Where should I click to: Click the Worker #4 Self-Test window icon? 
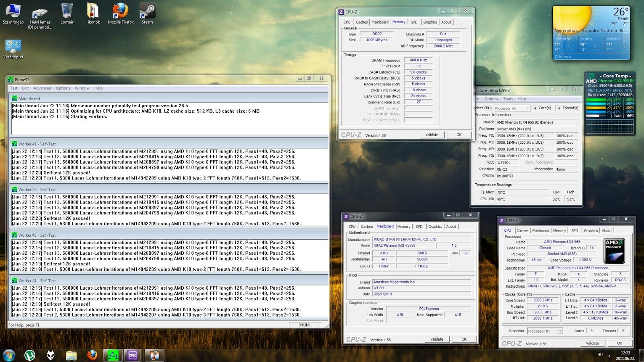[15, 281]
